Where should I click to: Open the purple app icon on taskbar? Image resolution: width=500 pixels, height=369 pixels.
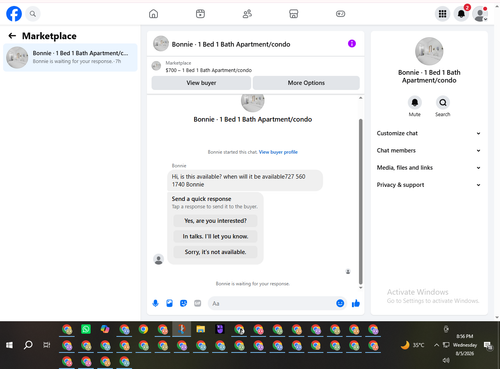pyautogui.click(x=220, y=329)
